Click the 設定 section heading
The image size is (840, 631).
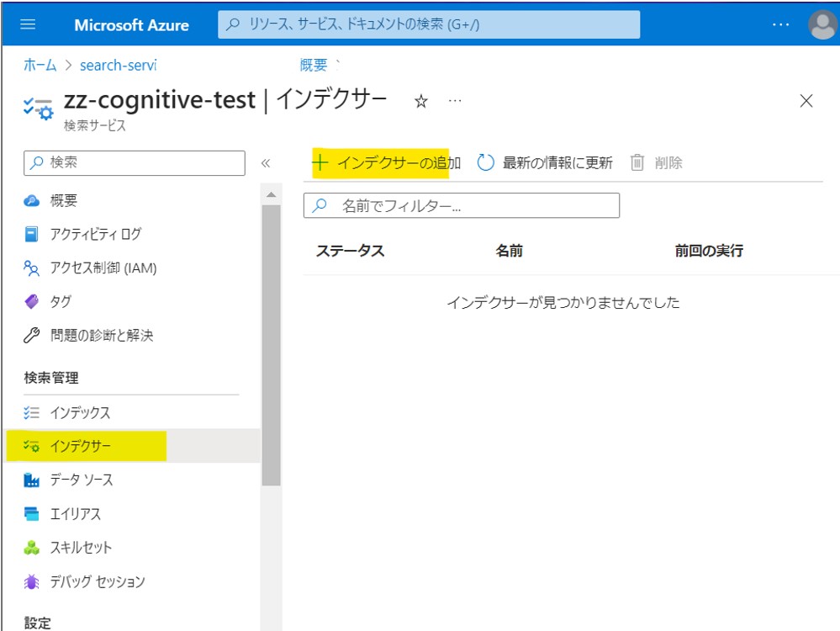pos(38,623)
